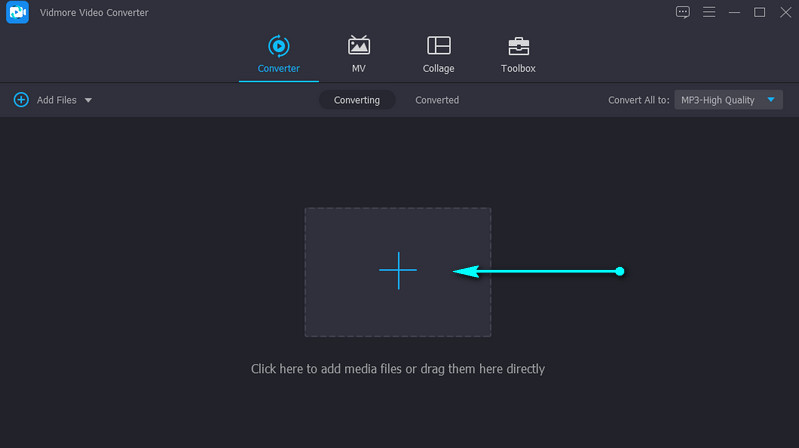
Task: Switch to the Converted tab
Action: tap(437, 100)
